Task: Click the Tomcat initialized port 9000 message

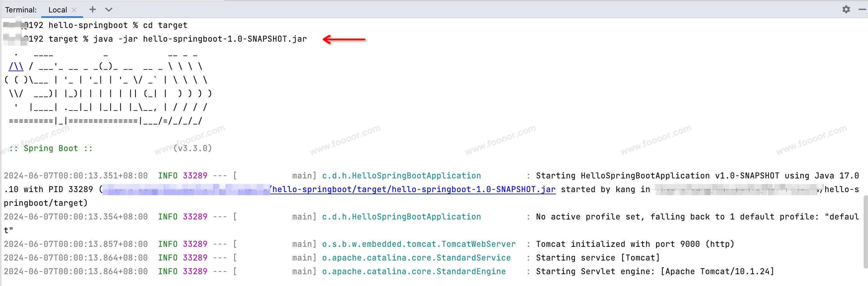Action: 635,244
